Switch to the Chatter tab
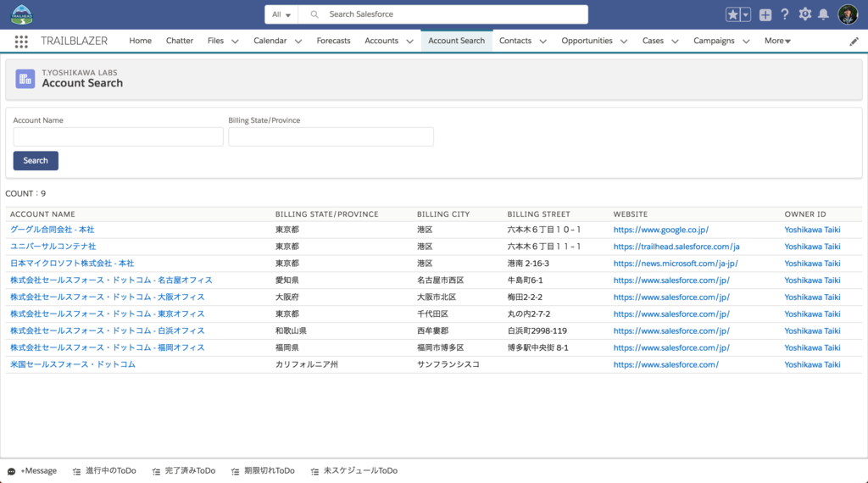868x483 pixels. (180, 41)
